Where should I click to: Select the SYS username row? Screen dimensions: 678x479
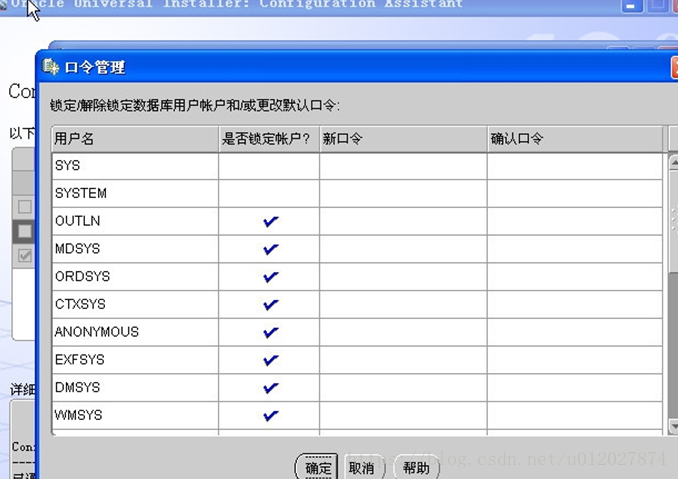click(x=135, y=166)
